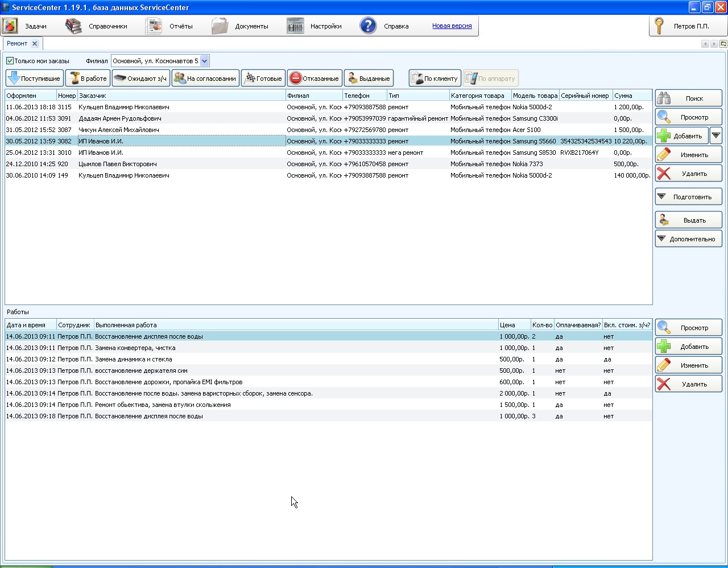
Task: Select order of Цымлов Павел Викторович
Action: tap(329, 164)
